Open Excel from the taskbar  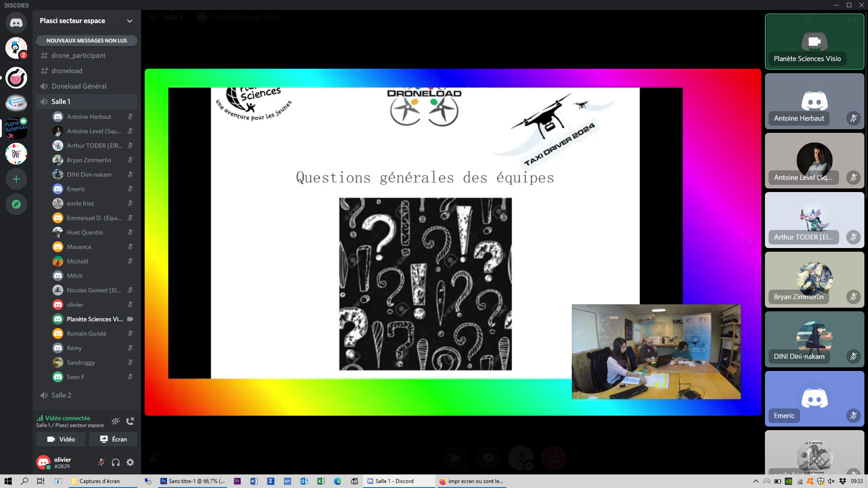(321, 481)
